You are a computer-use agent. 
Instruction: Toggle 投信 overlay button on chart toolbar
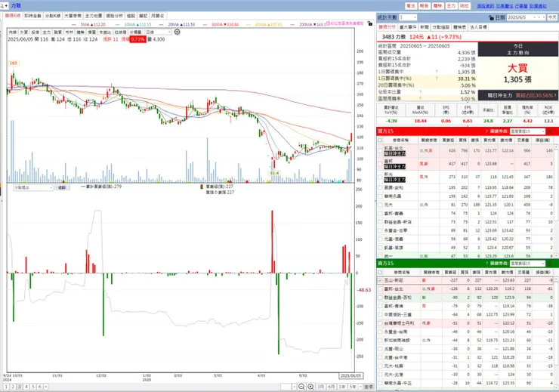(x=35, y=32)
